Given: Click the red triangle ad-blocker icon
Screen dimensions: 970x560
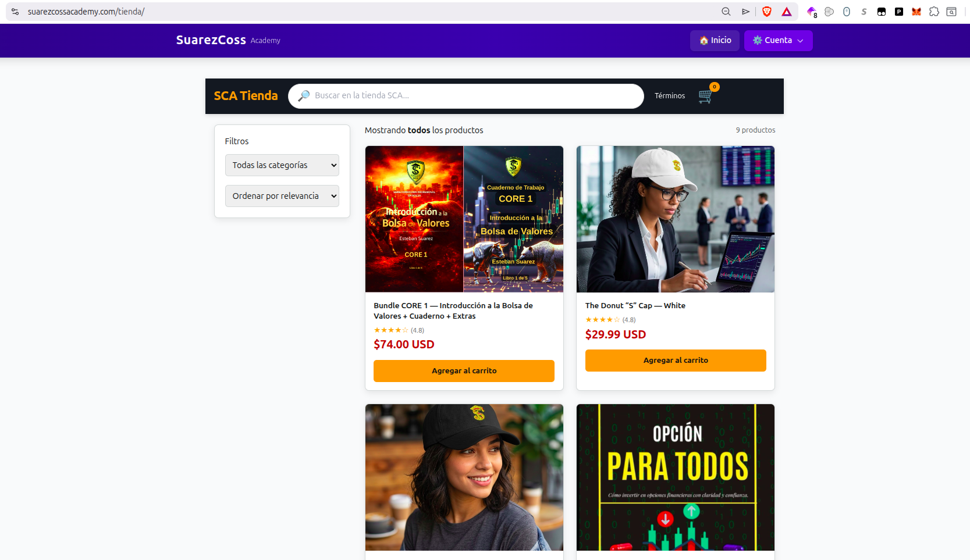Looking at the screenshot, I should click(x=787, y=11).
